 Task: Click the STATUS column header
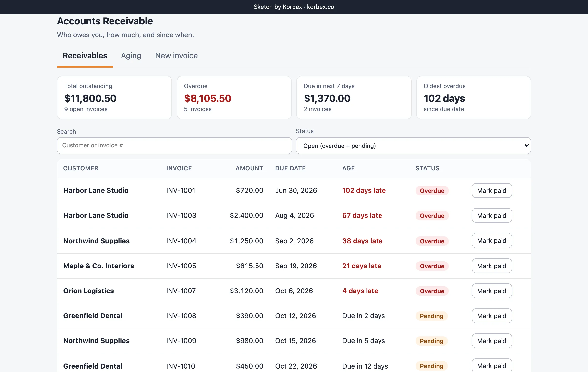point(428,168)
